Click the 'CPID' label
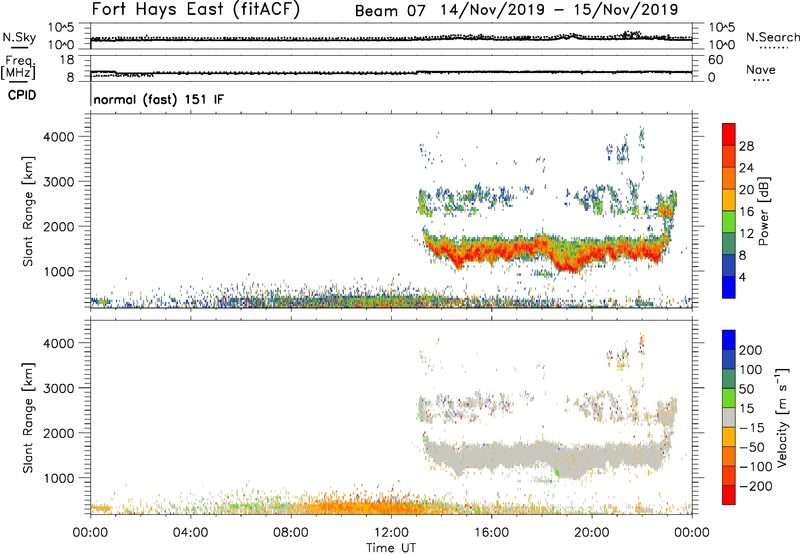 (22, 95)
